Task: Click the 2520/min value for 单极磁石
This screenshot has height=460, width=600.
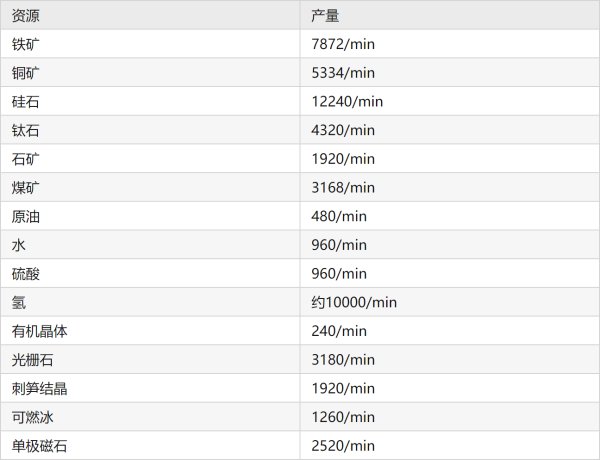Action: [x=343, y=446]
